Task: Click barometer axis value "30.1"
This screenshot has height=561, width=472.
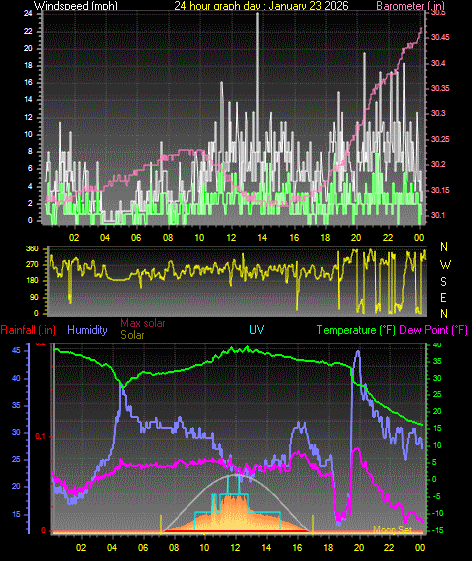Action: (x=438, y=215)
